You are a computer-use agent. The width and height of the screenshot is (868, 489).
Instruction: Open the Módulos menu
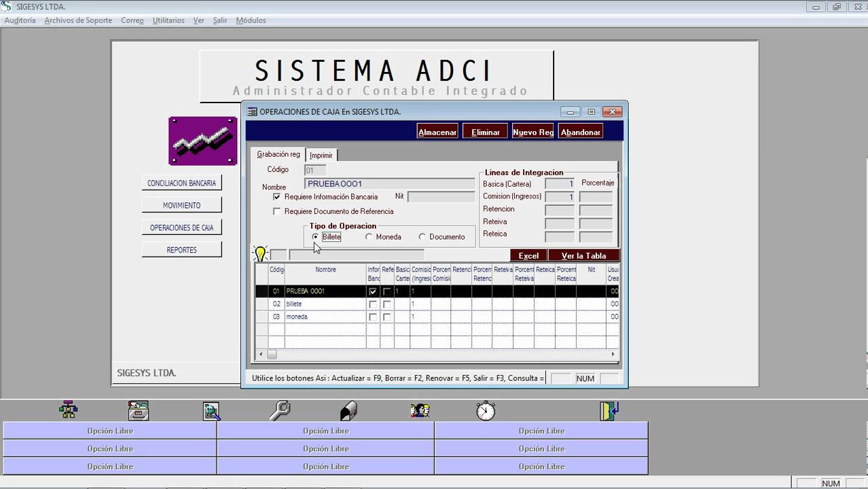click(x=251, y=20)
